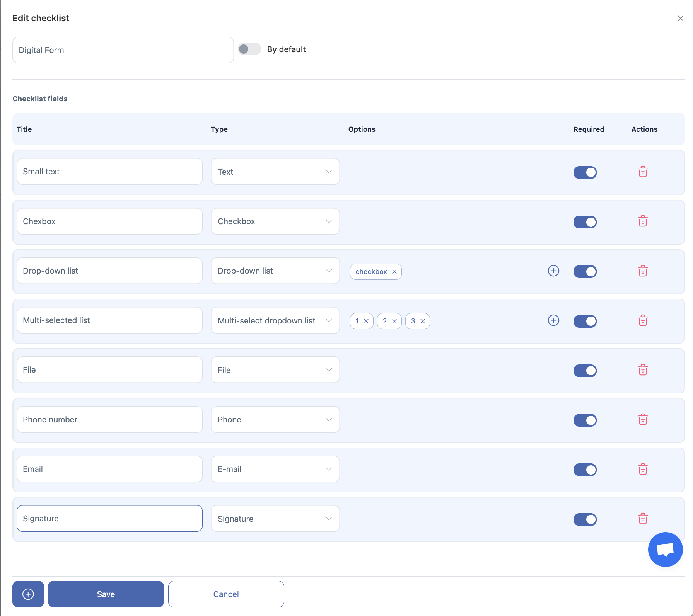Open the Text type dropdown
The width and height of the screenshot is (693, 616).
[275, 172]
